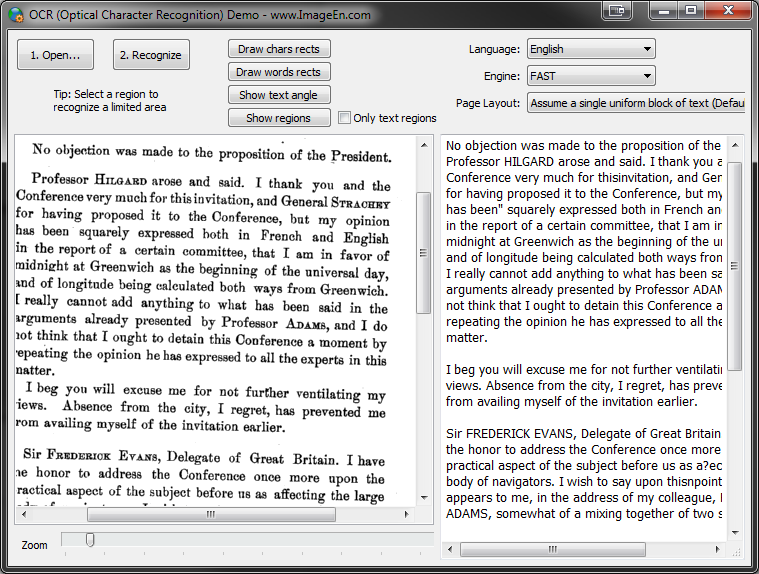Click the OCR text panel scroll down arrow
759x574 pixels.
[x=735, y=533]
